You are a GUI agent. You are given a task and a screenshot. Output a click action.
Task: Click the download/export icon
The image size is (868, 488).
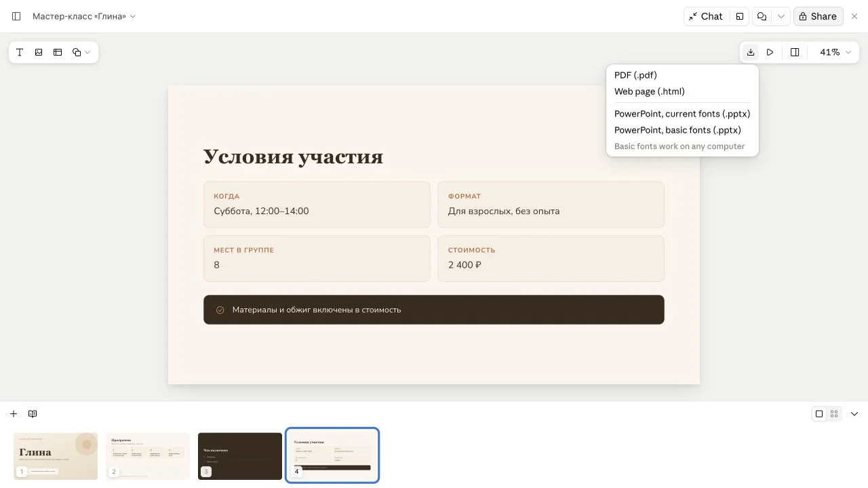[751, 52]
